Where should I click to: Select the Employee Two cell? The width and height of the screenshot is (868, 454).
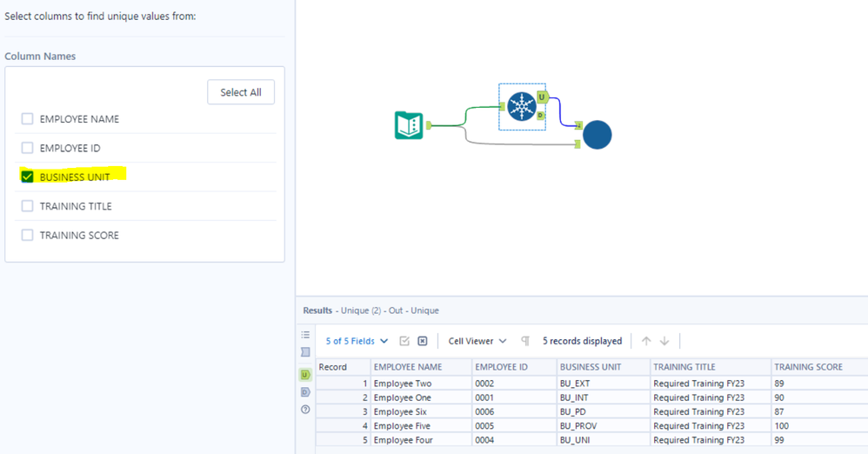421,384
